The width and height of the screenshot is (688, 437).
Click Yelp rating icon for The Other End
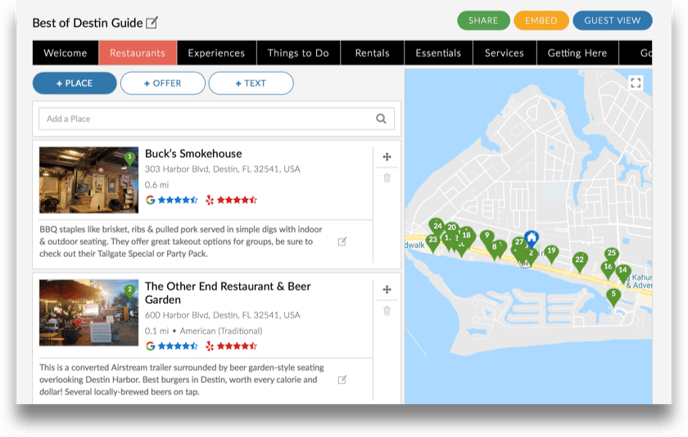pos(210,346)
